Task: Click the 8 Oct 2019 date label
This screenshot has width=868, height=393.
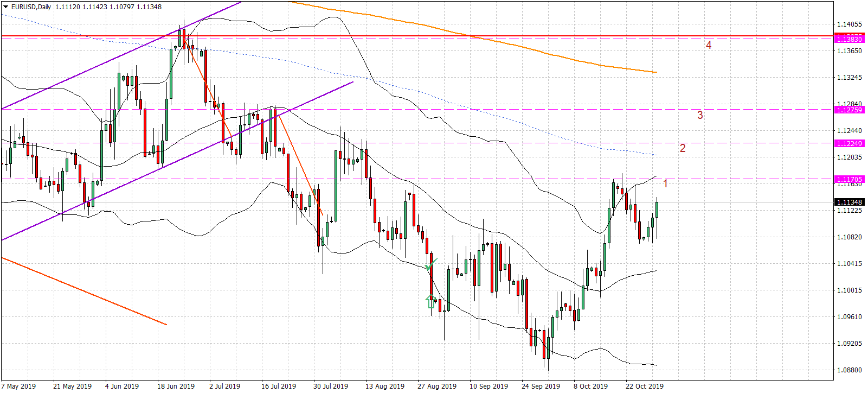Action: (x=591, y=386)
